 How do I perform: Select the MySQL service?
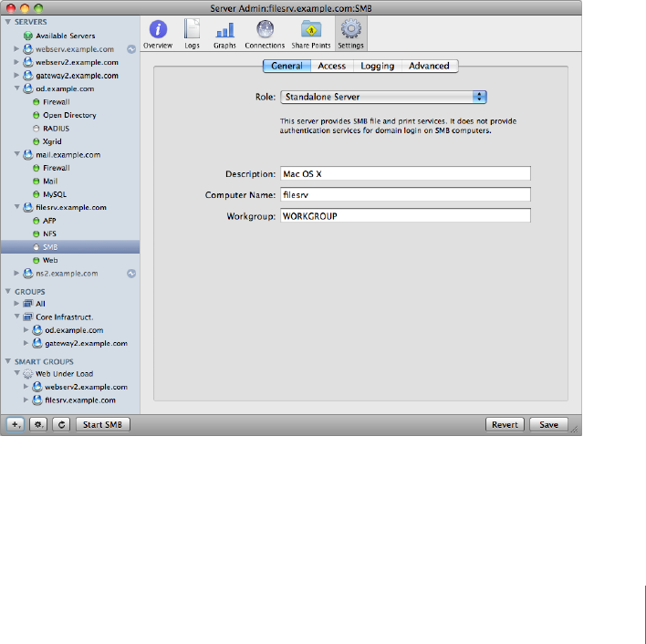click(55, 194)
